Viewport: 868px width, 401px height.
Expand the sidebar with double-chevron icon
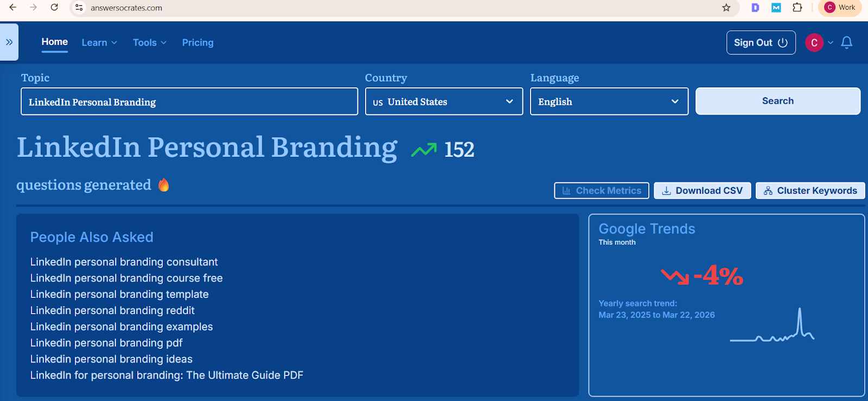click(x=9, y=42)
